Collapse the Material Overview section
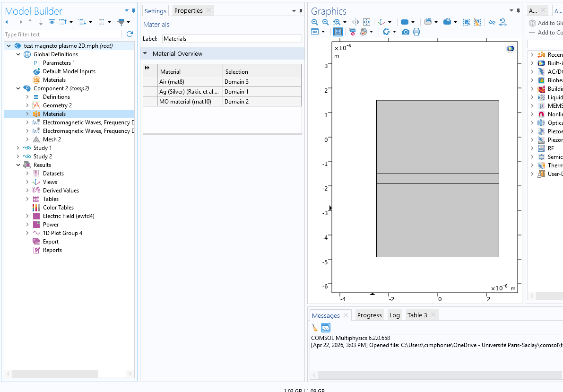Image resolution: width=563 pixels, height=392 pixels. point(146,54)
